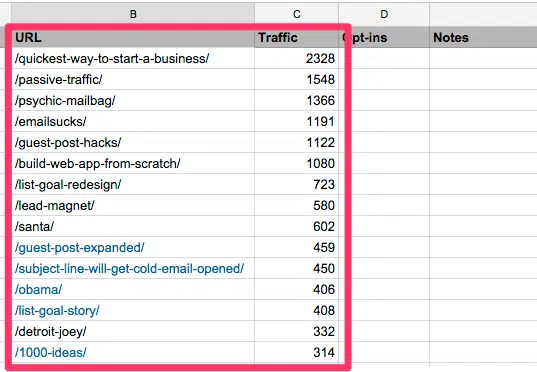The height and width of the screenshot is (372, 537).
Task: Select the /santa/ cell
Action: pos(133,226)
